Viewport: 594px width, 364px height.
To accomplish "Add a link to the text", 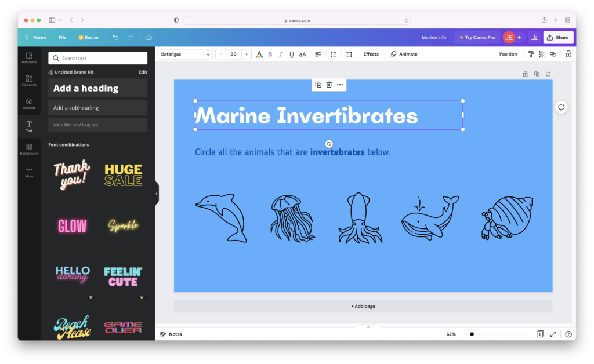I will point(553,54).
